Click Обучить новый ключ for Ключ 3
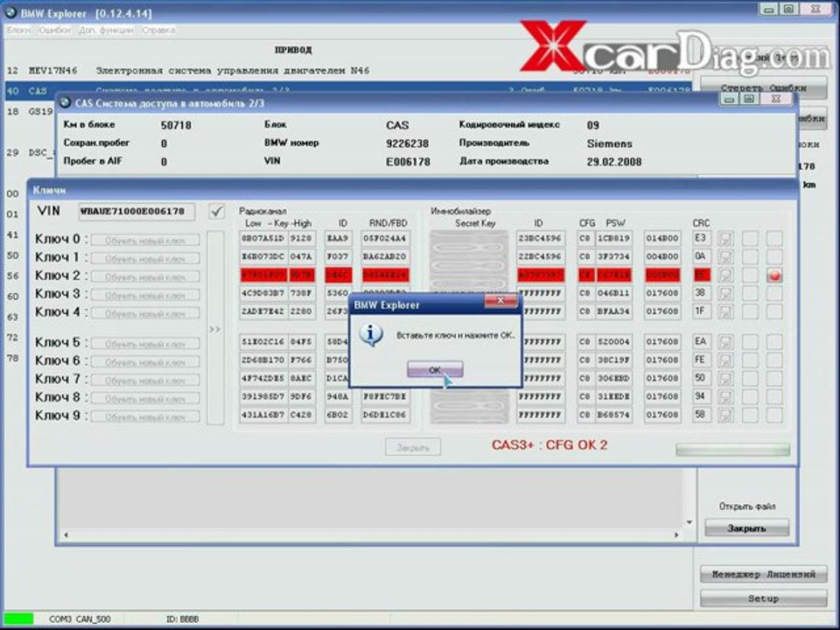Image resolution: width=840 pixels, height=630 pixels. 145,295
